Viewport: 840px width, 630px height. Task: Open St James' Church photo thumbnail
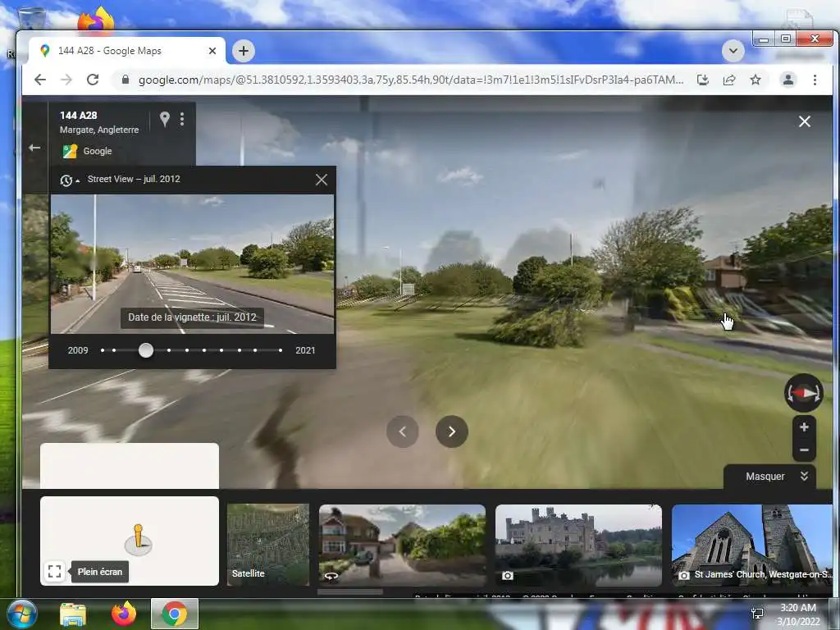(x=752, y=545)
